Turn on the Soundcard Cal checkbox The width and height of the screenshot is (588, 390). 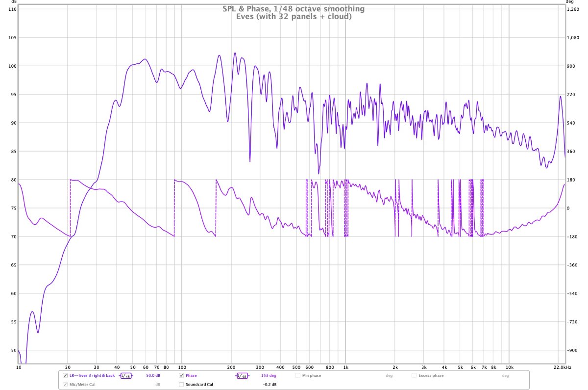coord(181,385)
